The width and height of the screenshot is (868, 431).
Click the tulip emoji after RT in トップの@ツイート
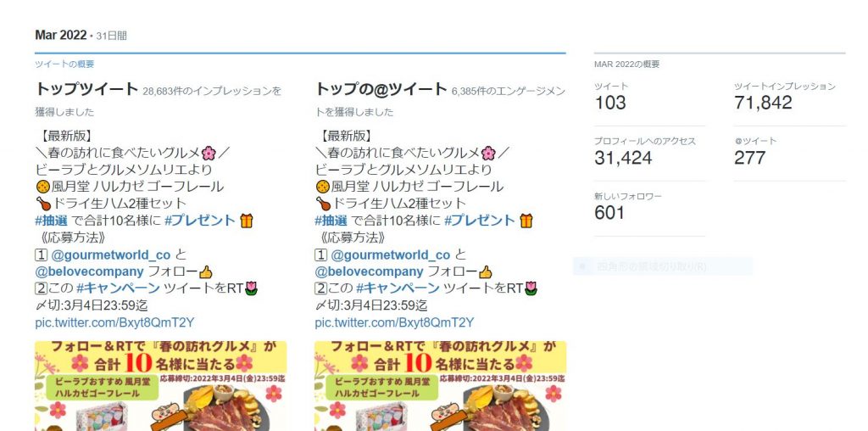[x=531, y=288]
